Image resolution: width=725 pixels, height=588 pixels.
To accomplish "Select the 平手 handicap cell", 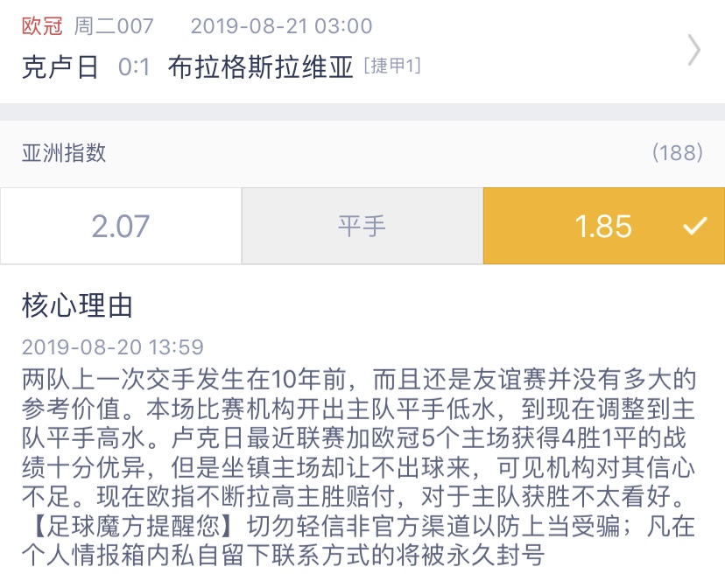I will coord(362,227).
